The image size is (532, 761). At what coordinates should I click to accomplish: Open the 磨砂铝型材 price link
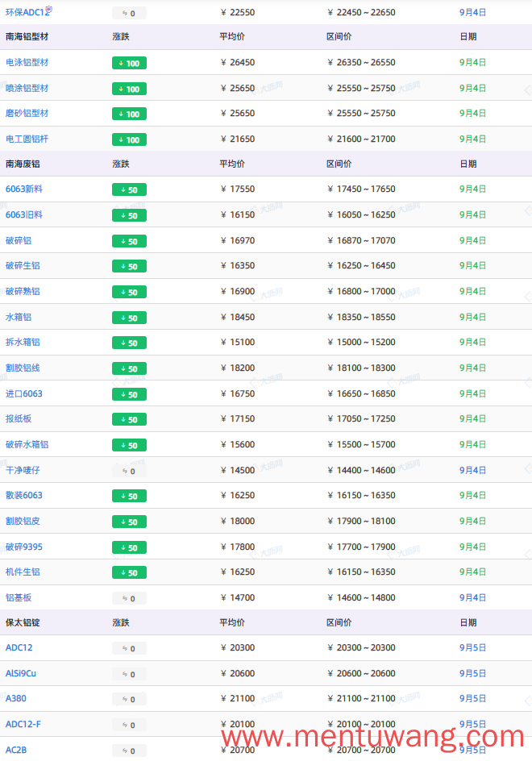pyautogui.click(x=27, y=114)
